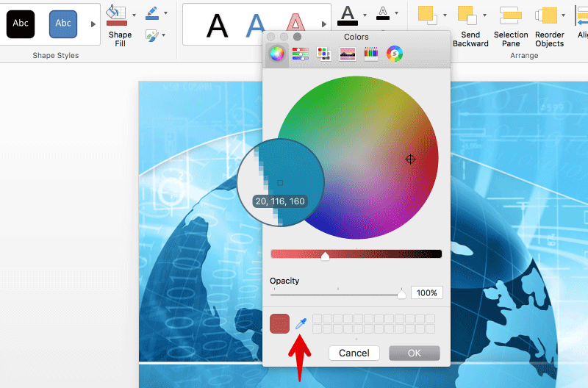This screenshot has width=588, height=388.
Task: Confirm the color with OK
Action: (414, 353)
